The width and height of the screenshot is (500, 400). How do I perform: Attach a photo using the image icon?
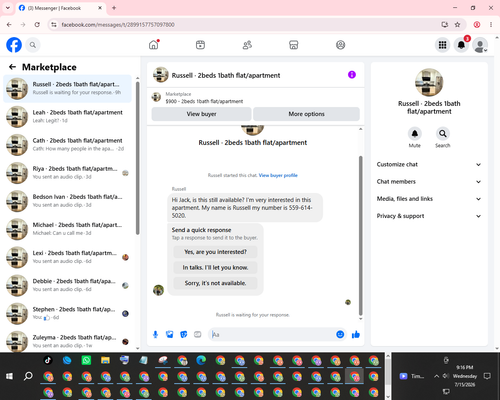coord(170,334)
